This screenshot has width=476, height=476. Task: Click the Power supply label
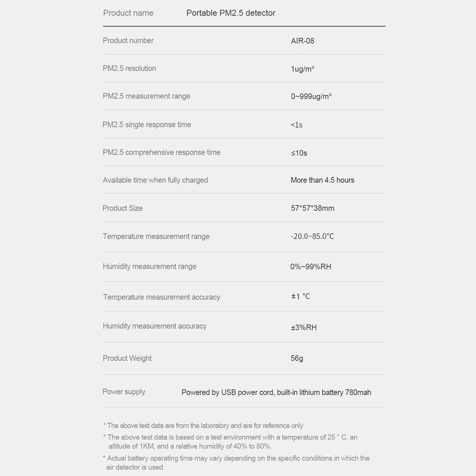tap(124, 392)
